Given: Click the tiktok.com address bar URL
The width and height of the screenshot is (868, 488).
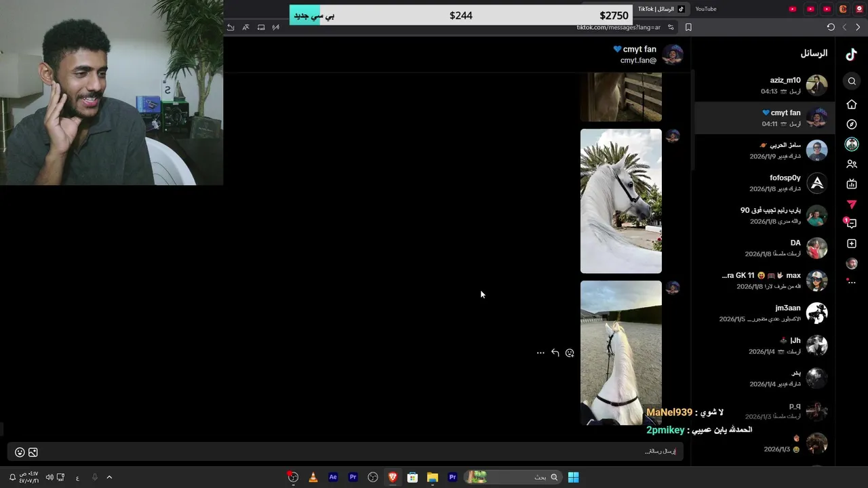Looking at the screenshot, I should (618, 27).
